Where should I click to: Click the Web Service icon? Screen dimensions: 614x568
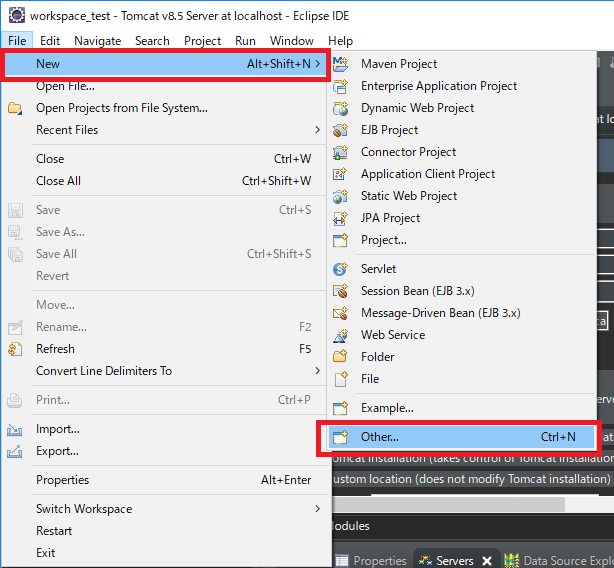tap(340, 335)
